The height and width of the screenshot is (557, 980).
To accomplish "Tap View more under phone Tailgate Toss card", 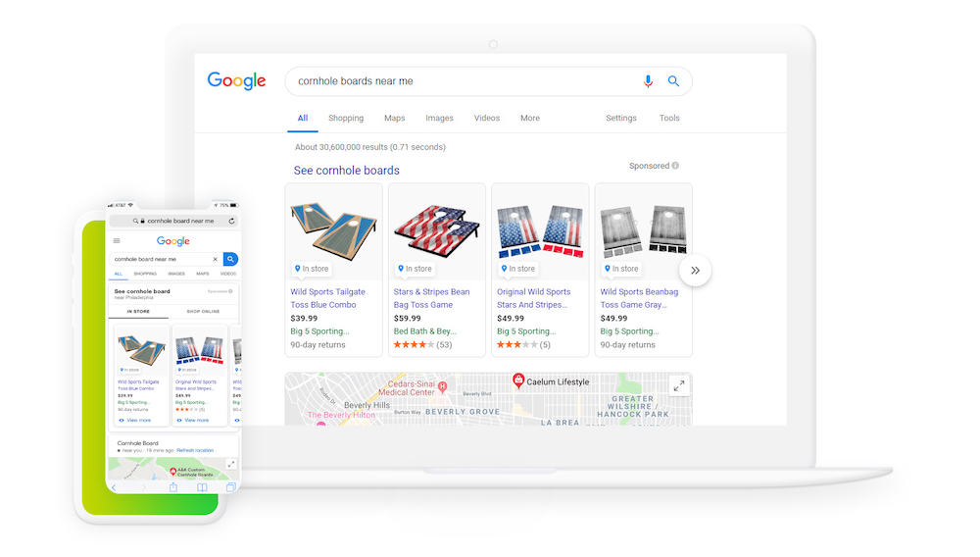I will click(135, 420).
